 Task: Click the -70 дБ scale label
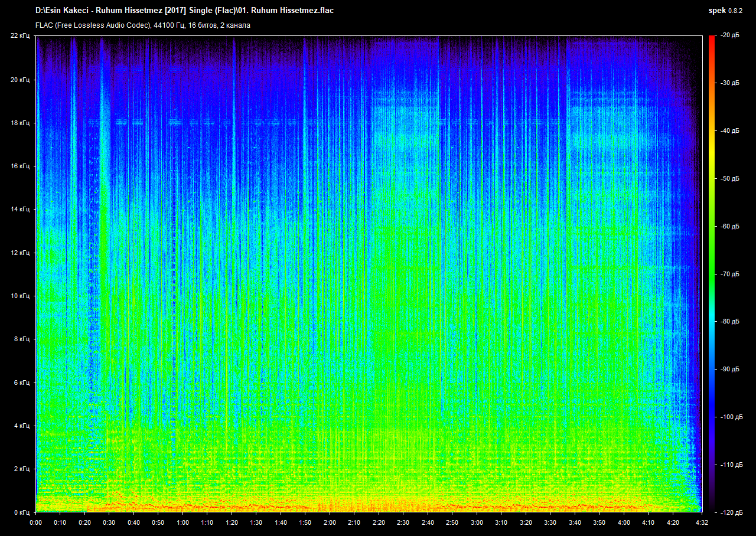pos(730,274)
